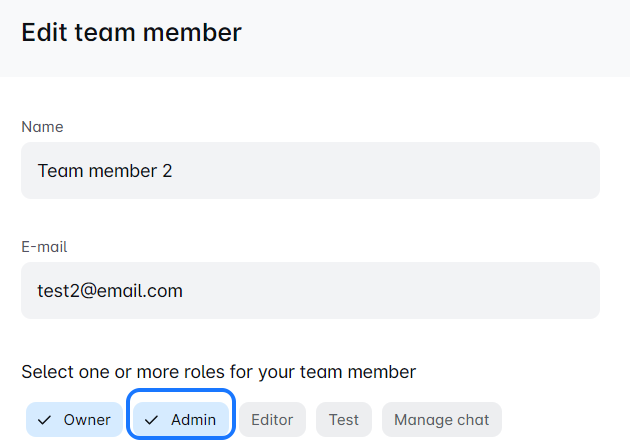Assign the Test role chip
Screen dimensions: 630x443
[344, 420]
